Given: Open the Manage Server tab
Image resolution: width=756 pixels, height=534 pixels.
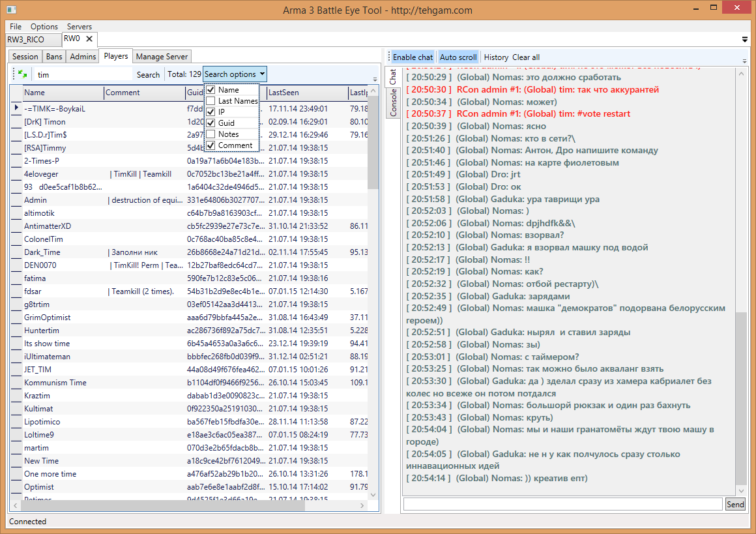Looking at the screenshot, I should [x=162, y=57].
